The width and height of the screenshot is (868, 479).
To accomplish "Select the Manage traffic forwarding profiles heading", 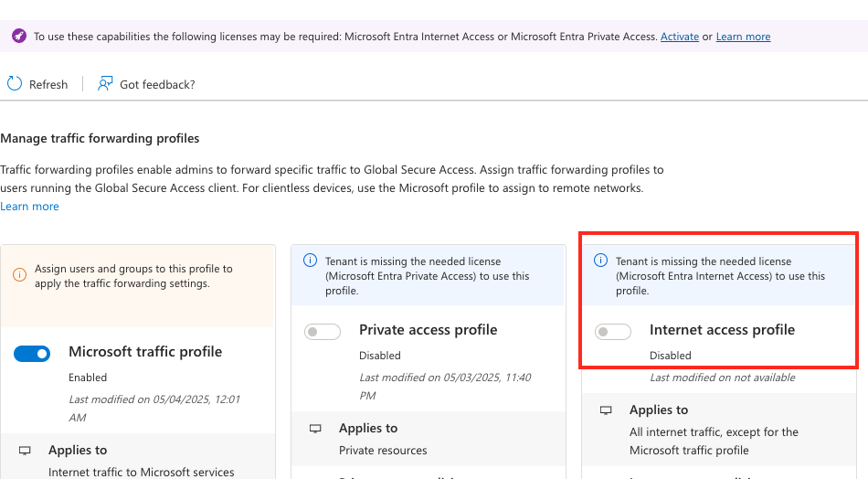I will 100,138.
